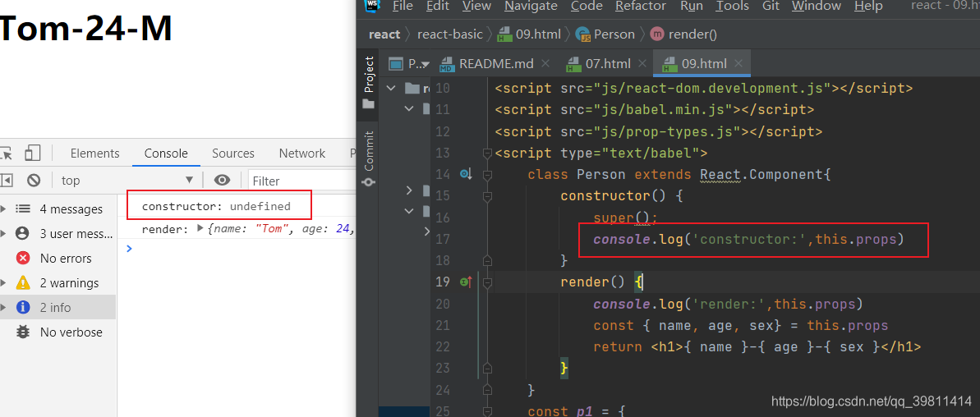This screenshot has height=417, width=980.
Task: Close the README.md editor tab
Action: 545,64
